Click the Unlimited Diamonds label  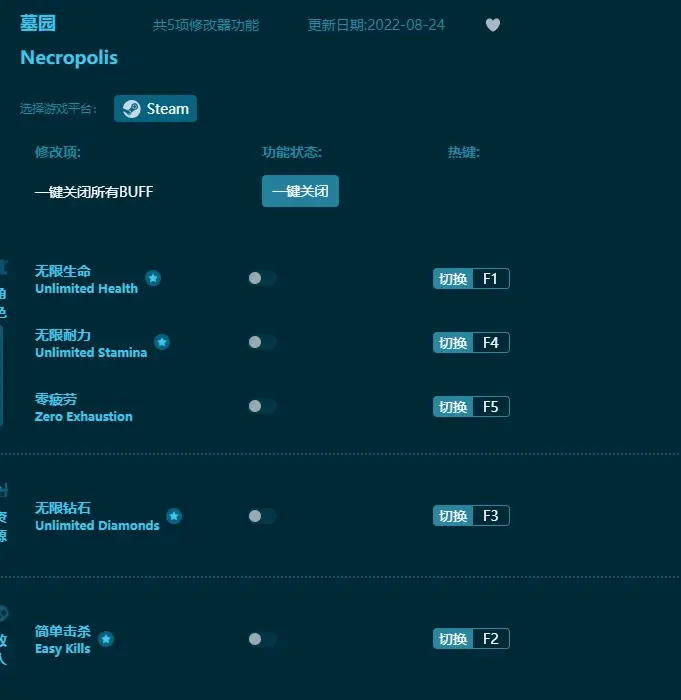(x=97, y=525)
